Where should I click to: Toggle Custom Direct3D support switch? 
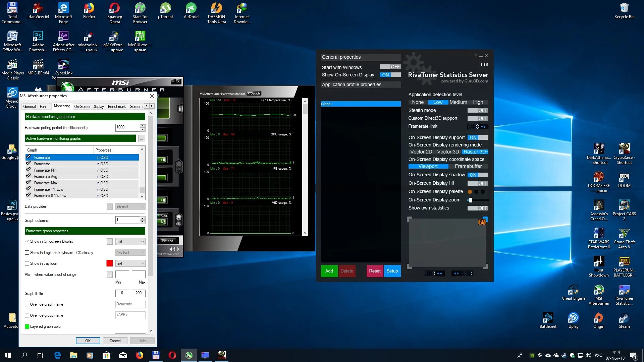478,118
